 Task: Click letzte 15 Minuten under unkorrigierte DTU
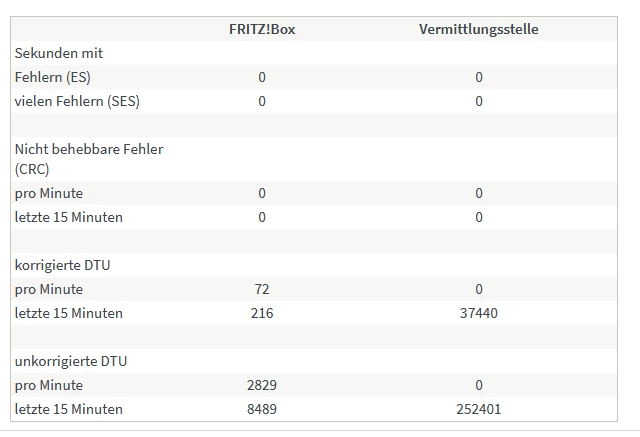point(69,409)
